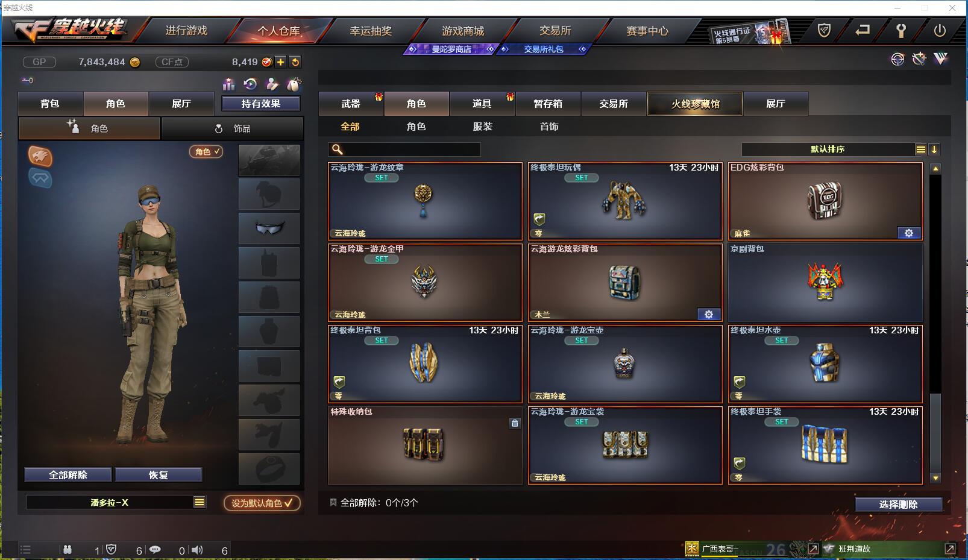Click the inventory list vertical scrollbar thumb
This screenshot has height=560, width=968.
click(935, 431)
